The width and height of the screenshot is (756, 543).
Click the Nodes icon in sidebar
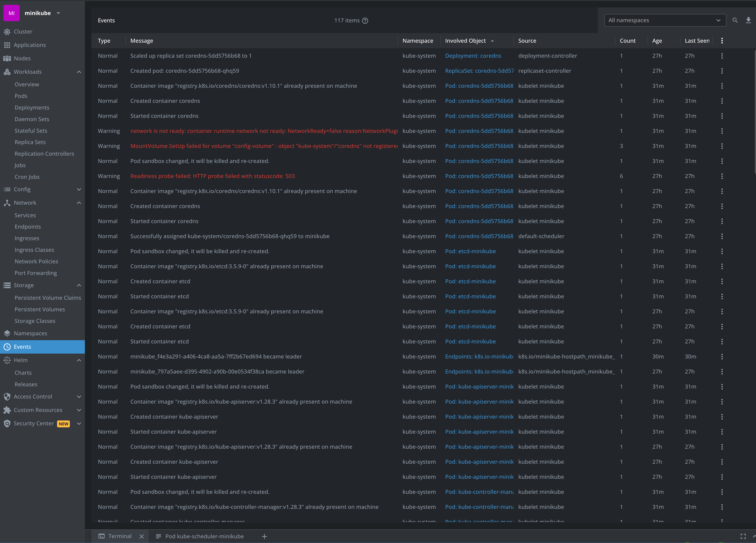7,58
